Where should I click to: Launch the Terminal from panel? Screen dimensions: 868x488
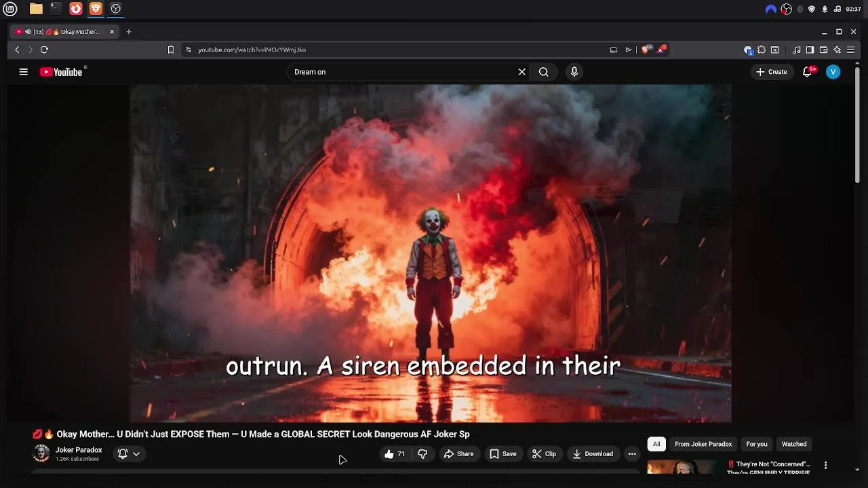click(x=56, y=9)
